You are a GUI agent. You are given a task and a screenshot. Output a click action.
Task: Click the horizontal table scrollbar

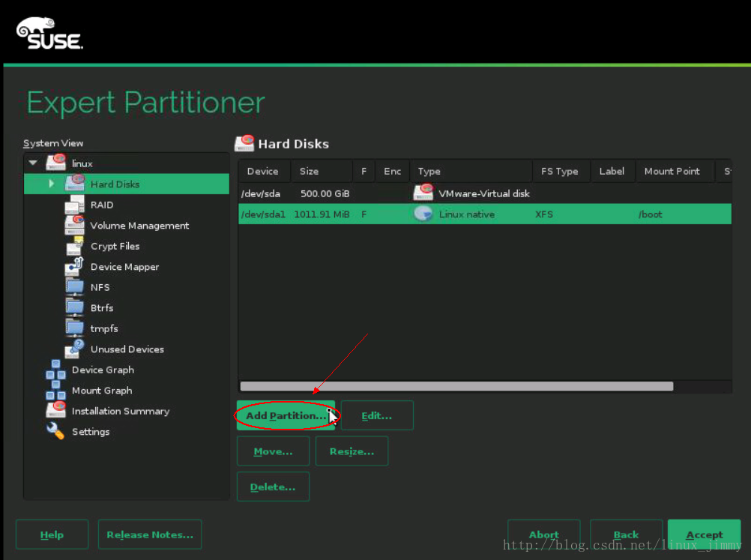[x=456, y=386]
